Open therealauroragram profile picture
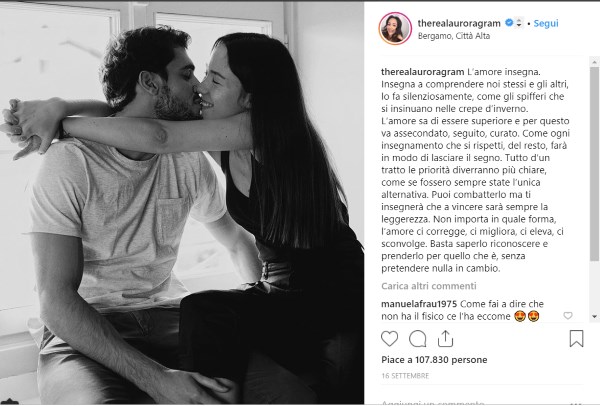Screen dimensions: 600x406 point(395,29)
